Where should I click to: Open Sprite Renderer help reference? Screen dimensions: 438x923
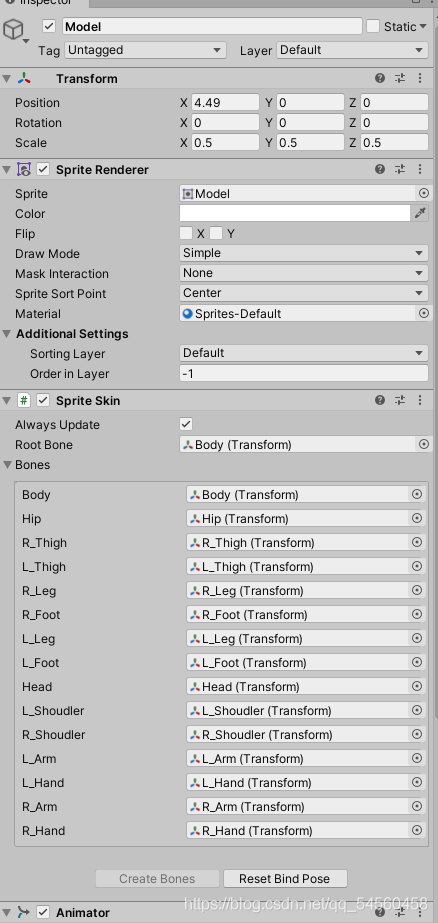[x=380, y=170]
